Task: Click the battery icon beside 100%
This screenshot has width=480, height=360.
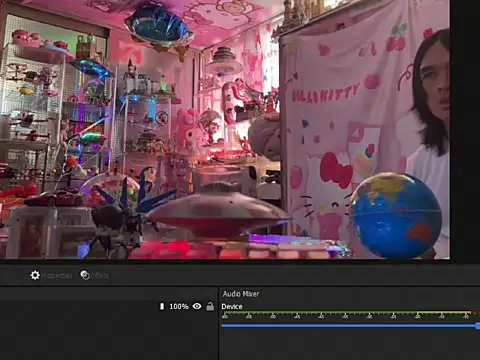Action: 162,306
